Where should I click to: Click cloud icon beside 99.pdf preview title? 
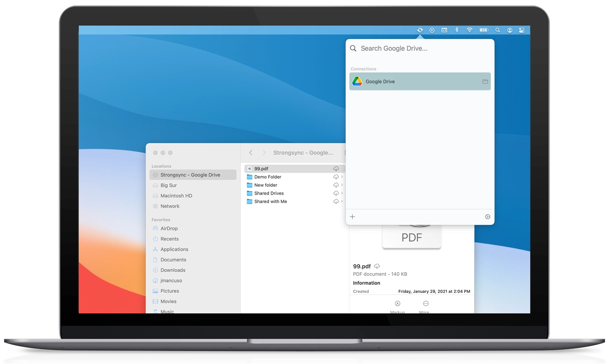tap(377, 266)
